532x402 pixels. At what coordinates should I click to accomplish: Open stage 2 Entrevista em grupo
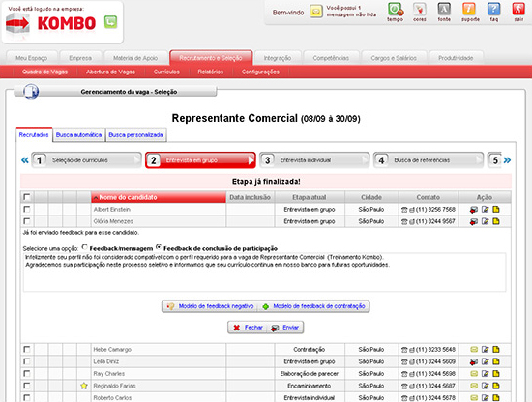pyautogui.click(x=200, y=160)
